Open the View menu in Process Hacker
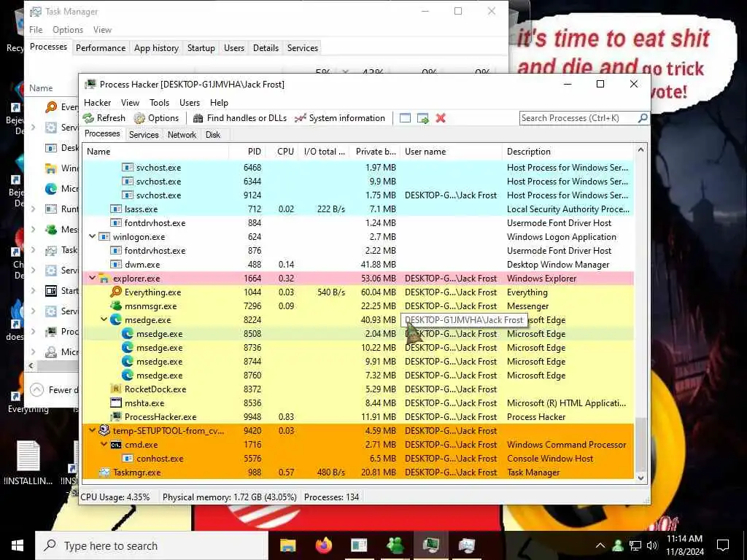This screenshot has width=747, height=560. tap(130, 102)
